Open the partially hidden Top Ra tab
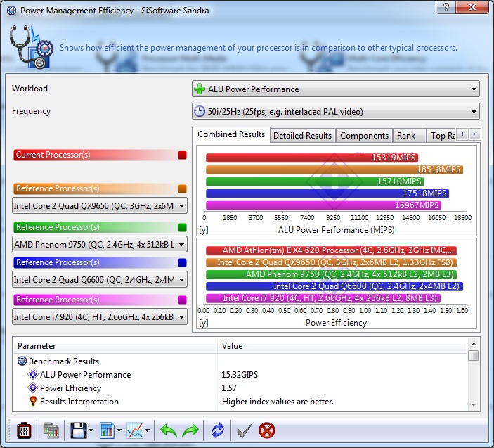 click(x=442, y=136)
